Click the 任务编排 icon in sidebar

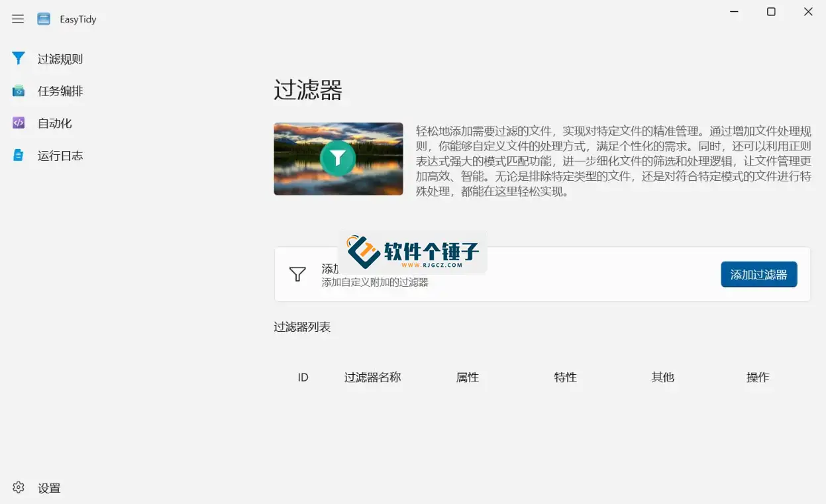(x=18, y=91)
